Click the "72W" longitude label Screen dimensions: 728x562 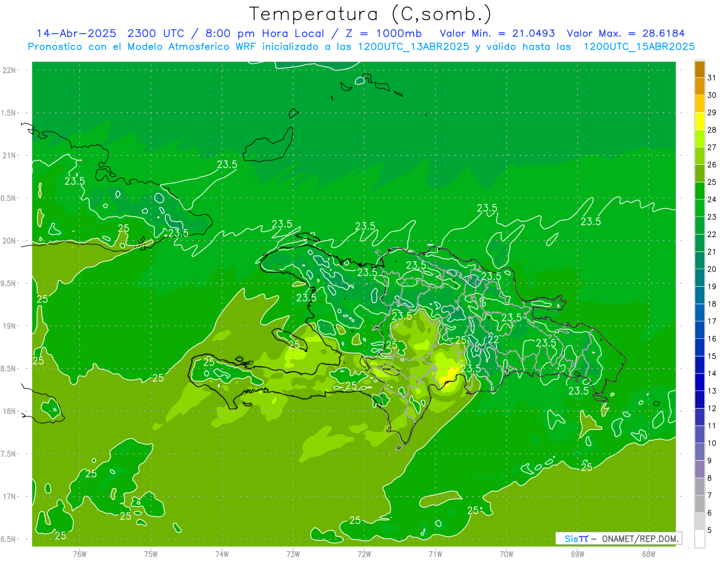point(364,554)
